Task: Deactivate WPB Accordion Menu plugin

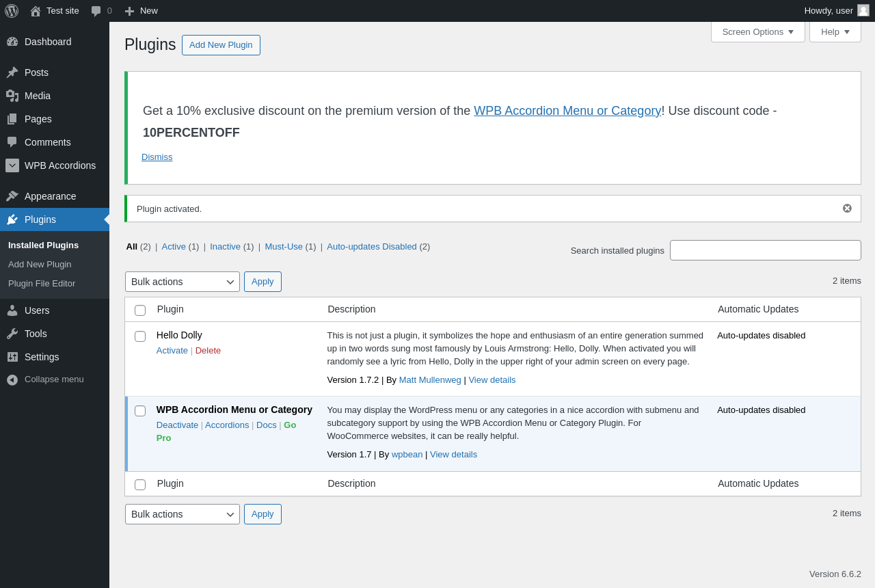Action: click(177, 425)
